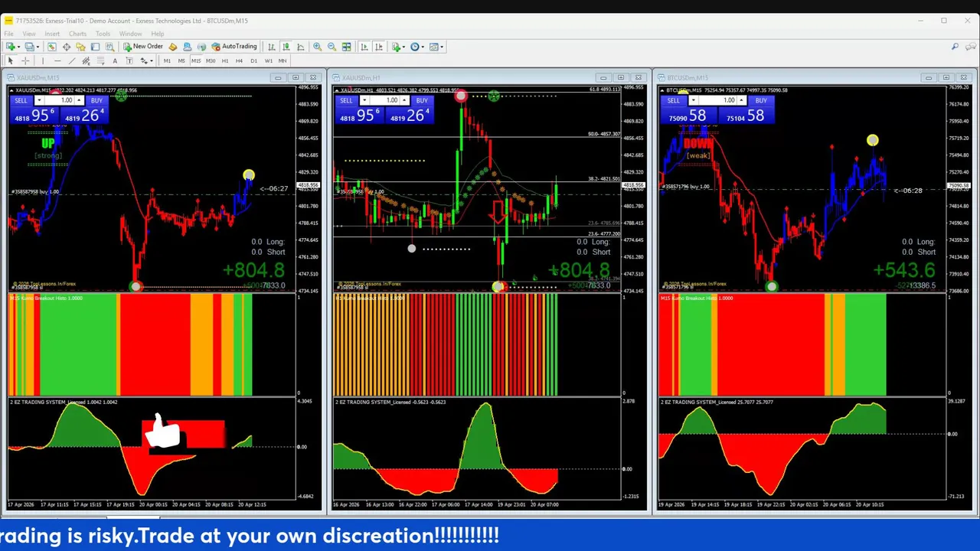
Task: Click SELL on the XAUUSDm,M15 chart
Action: point(21,100)
